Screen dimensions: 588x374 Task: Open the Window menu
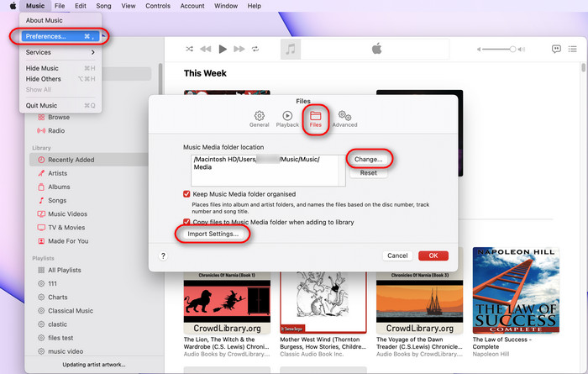226,6
